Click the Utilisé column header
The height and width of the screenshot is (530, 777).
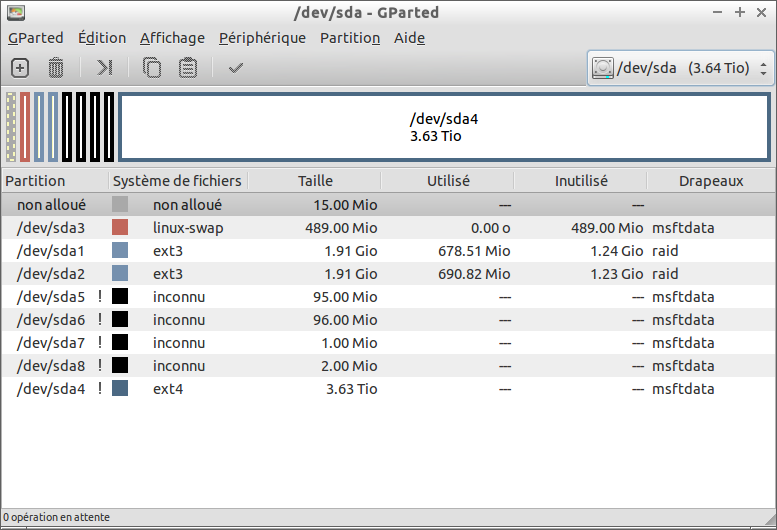(448, 181)
